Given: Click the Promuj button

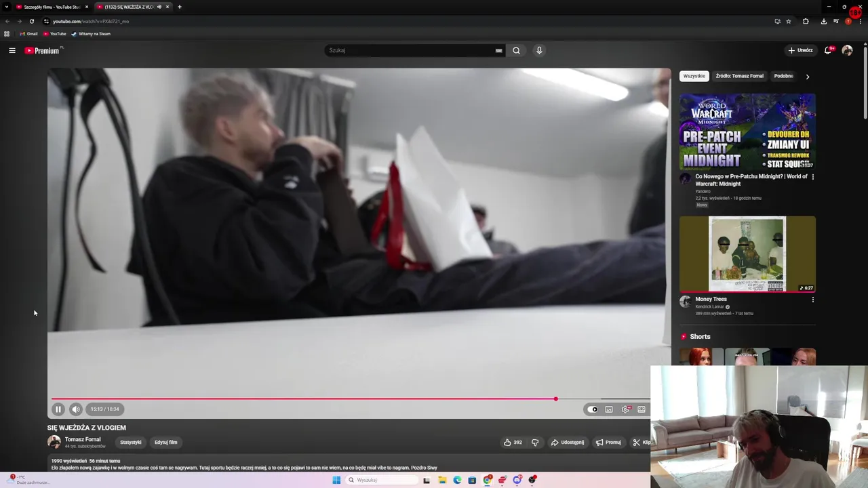Looking at the screenshot, I should coord(608,442).
